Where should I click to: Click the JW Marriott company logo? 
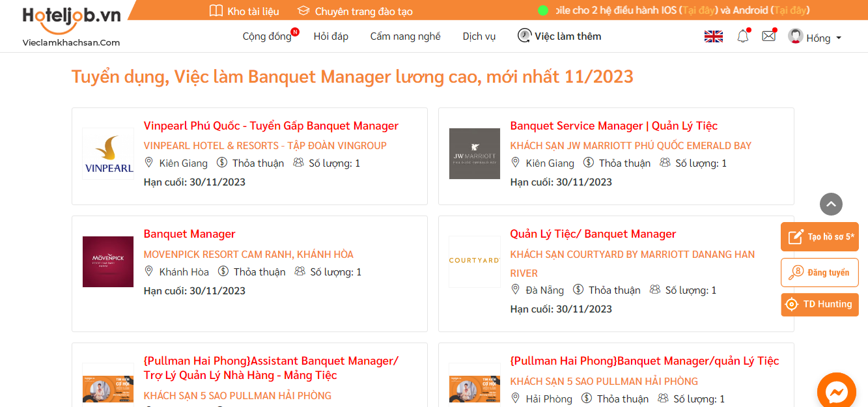[475, 154]
